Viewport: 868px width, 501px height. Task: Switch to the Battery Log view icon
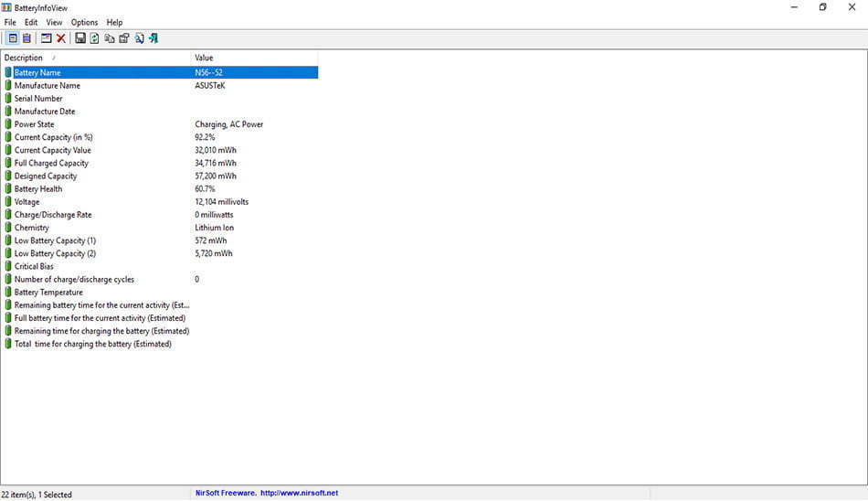26,38
